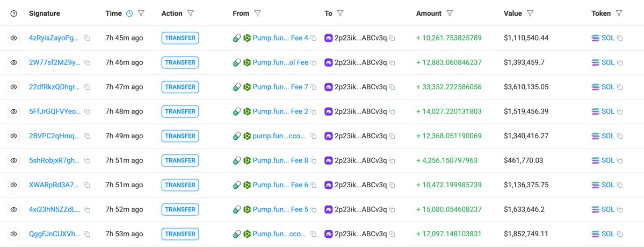Select value $1,852,749.11

click(526, 234)
